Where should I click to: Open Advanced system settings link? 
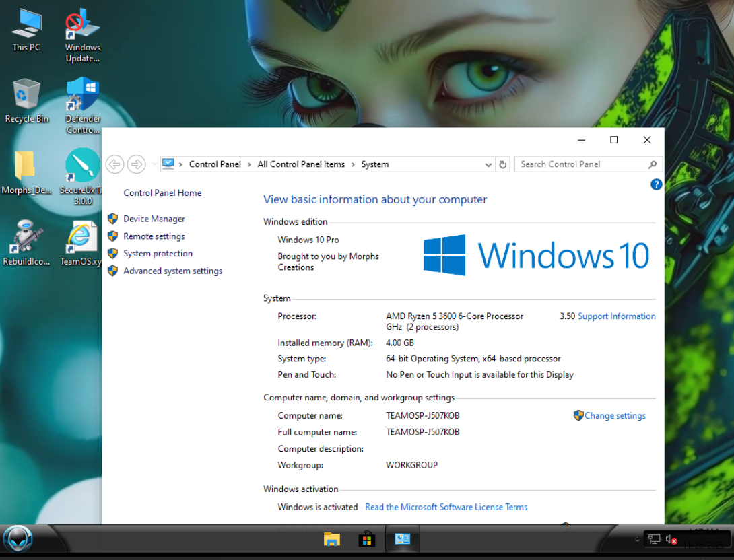172,271
